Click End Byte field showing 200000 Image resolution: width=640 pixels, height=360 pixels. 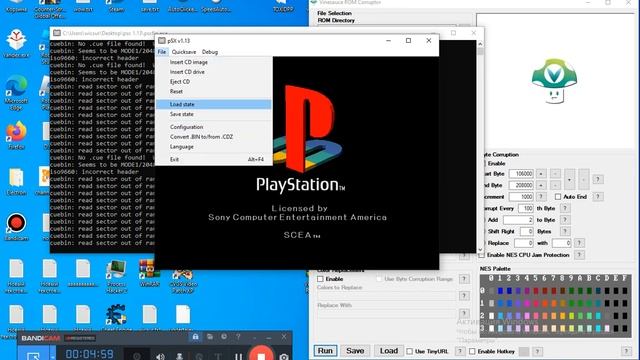click(521, 185)
